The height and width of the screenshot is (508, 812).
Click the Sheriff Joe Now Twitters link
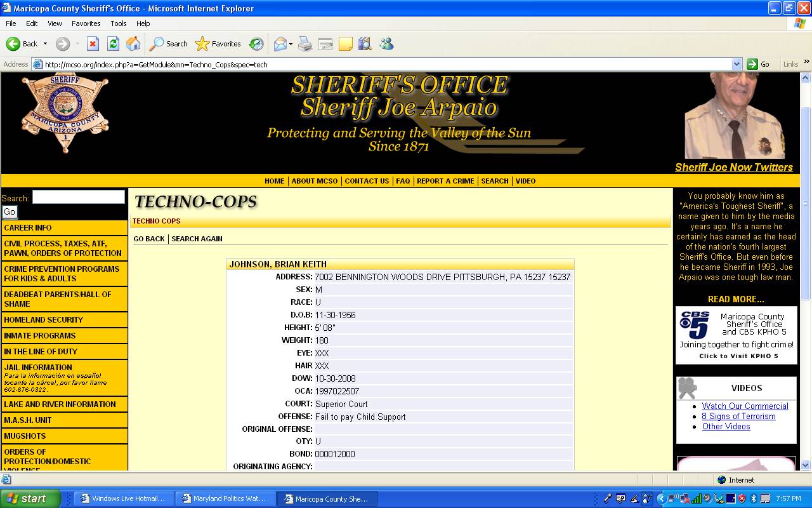[734, 167]
